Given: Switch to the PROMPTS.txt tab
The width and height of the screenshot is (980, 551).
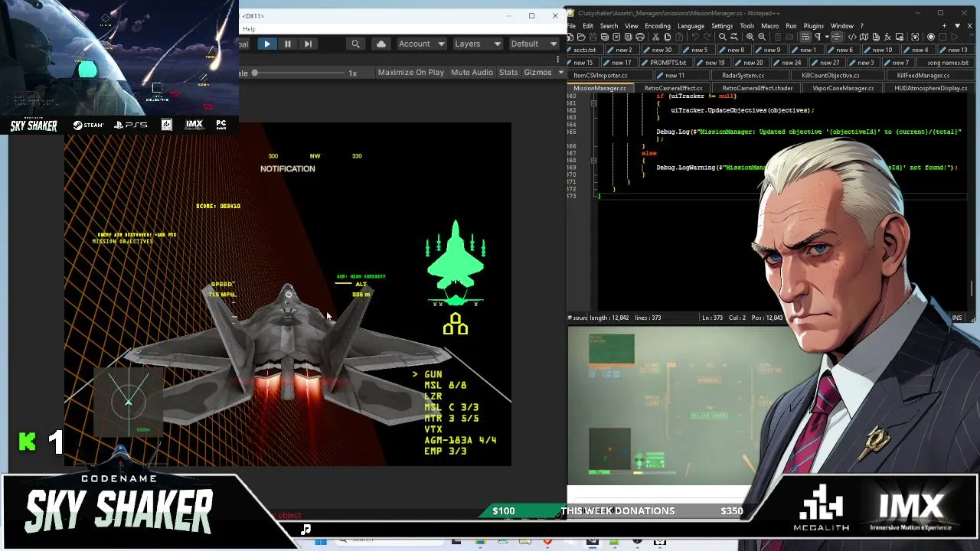Looking at the screenshot, I should click(x=668, y=63).
